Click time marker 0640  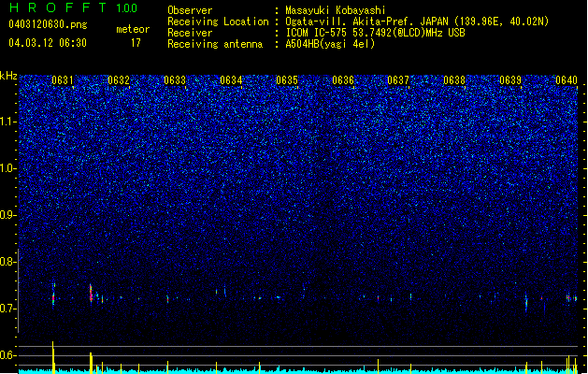coord(566,80)
